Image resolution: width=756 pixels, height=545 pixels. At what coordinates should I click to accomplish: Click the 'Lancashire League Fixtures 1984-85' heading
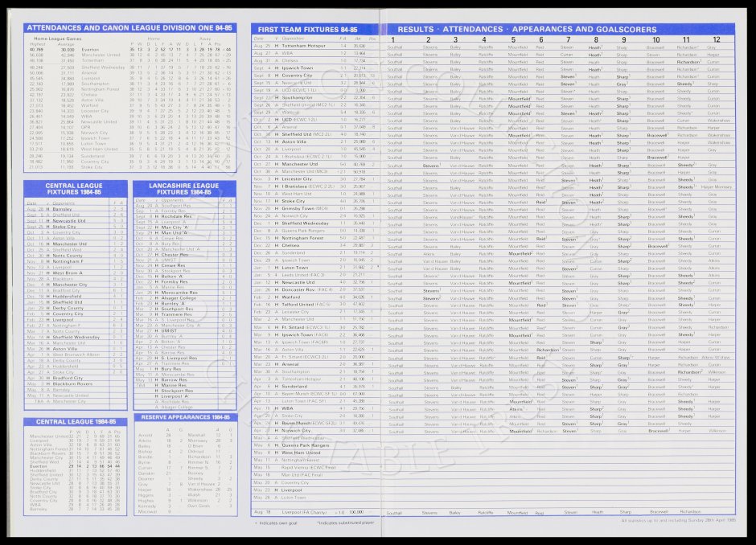coord(183,188)
